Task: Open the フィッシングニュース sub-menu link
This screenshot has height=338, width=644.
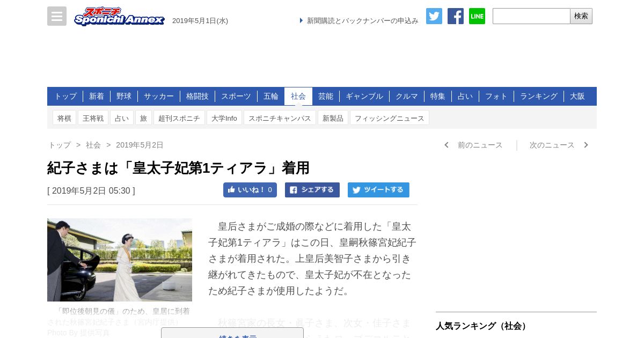Action: click(390, 118)
